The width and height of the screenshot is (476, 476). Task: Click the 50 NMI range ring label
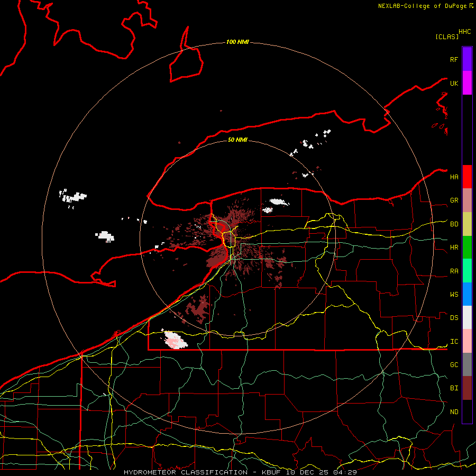(x=237, y=140)
